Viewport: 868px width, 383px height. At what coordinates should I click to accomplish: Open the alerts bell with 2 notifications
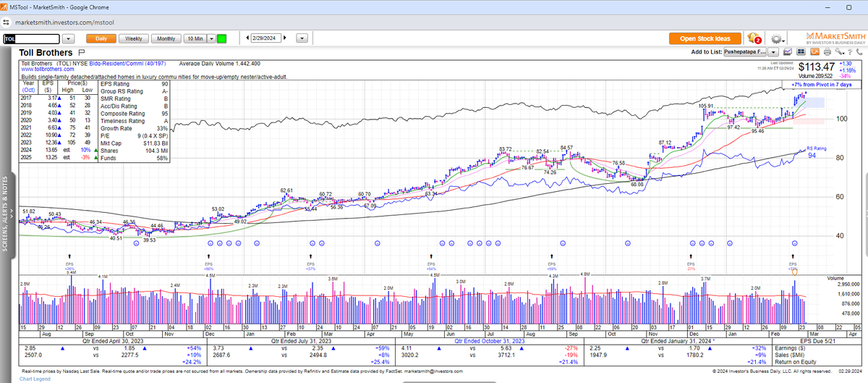(x=754, y=38)
